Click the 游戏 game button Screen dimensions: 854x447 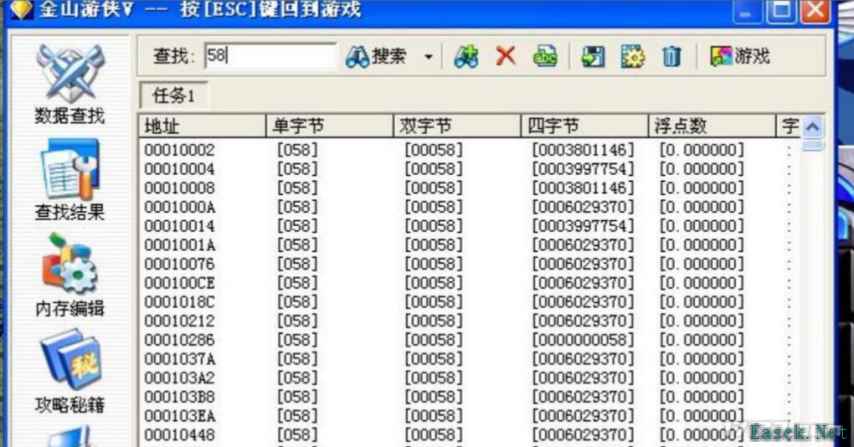click(x=740, y=56)
